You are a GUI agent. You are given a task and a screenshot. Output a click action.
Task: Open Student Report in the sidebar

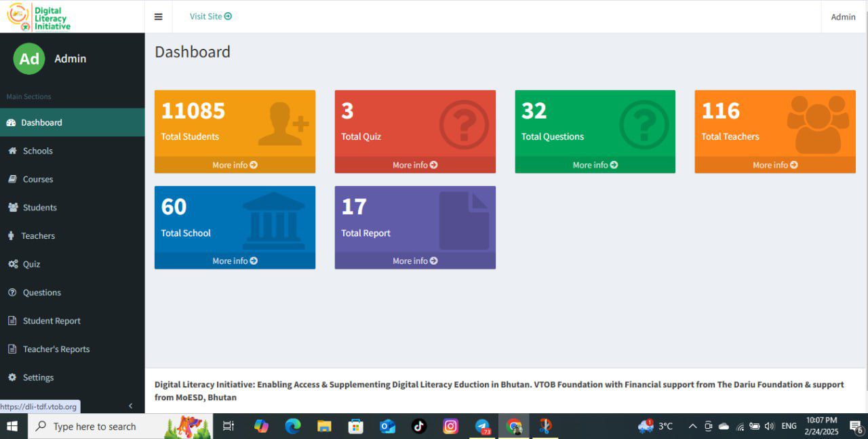(x=73, y=321)
